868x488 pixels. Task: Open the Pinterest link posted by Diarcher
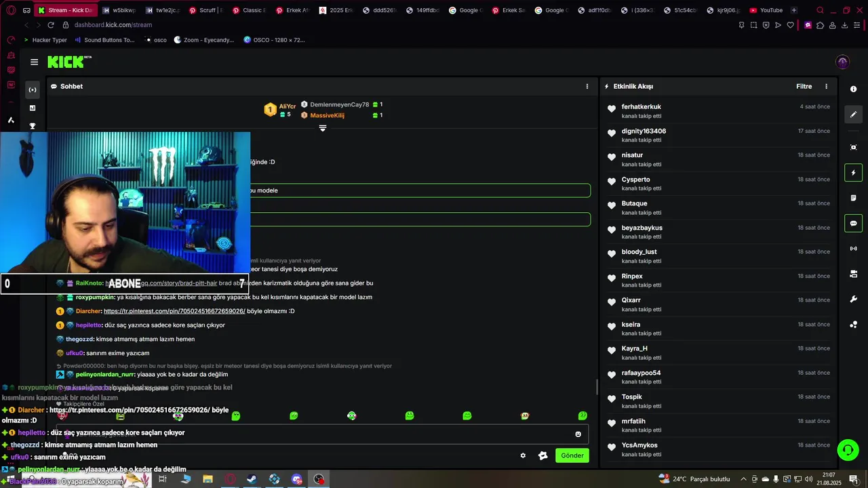tap(174, 311)
